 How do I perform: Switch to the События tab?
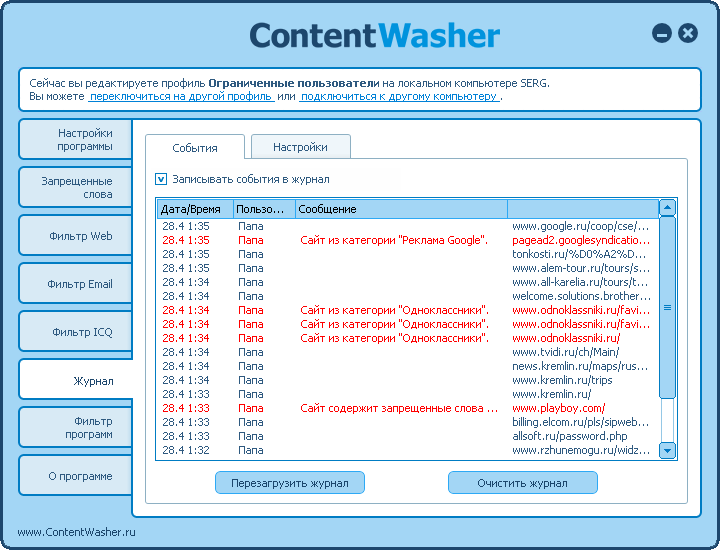click(195, 148)
